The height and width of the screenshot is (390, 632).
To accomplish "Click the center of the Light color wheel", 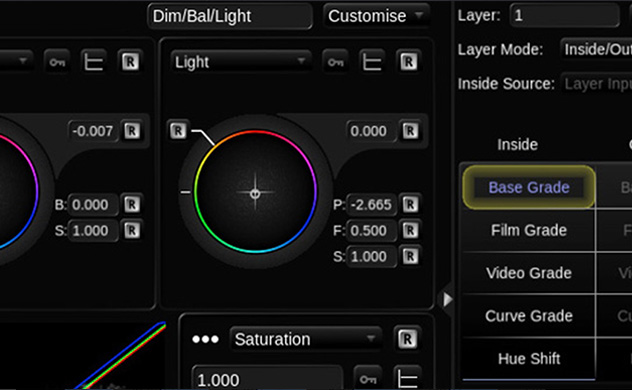I will (x=255, y=193).
